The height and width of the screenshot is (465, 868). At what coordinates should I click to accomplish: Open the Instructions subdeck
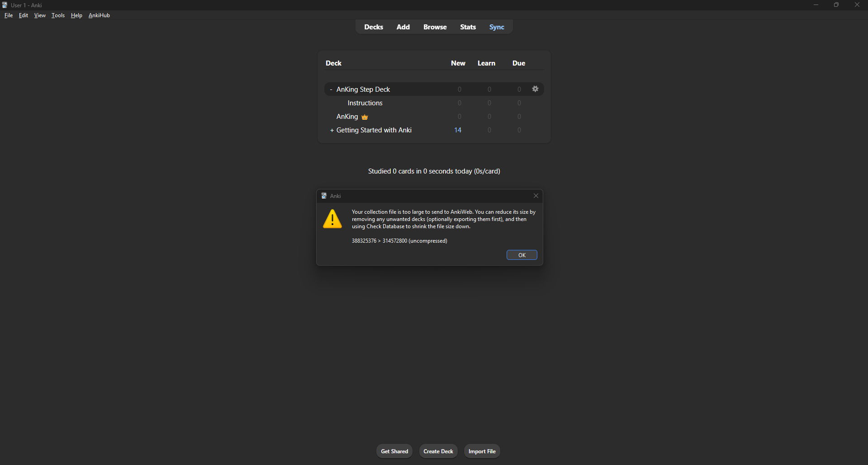(365, 103)
